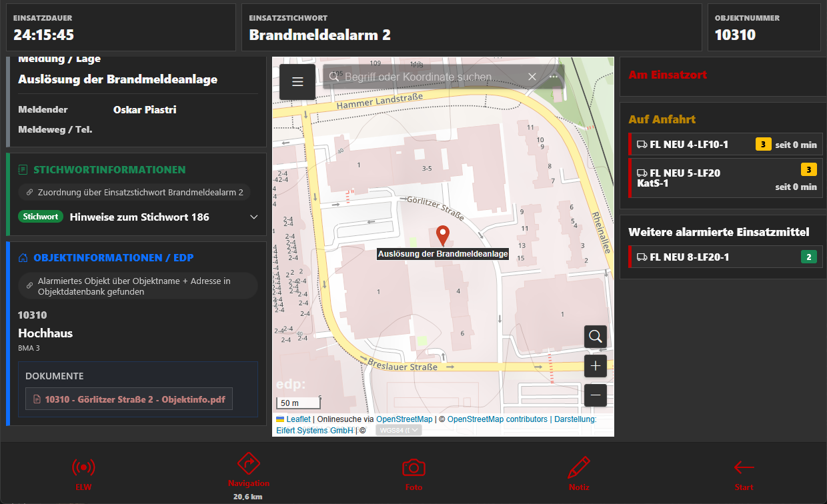Go back to Start
The image size is (827, 504).
744,473
